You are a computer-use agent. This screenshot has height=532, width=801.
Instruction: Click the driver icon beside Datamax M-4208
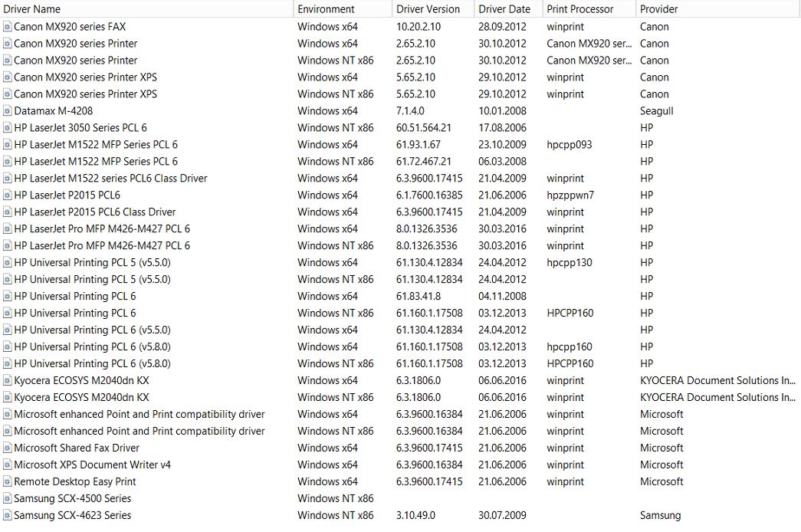pos(7,111)
